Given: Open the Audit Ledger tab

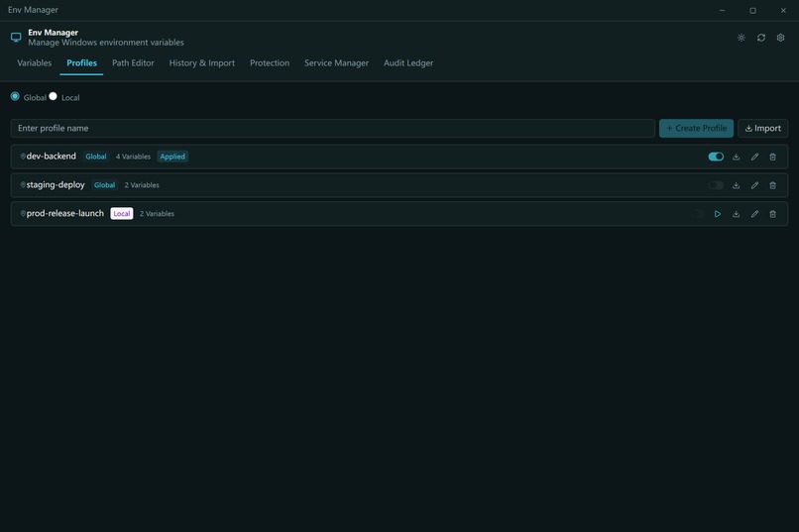Looking at the screenshot, I should click(408, 63).
